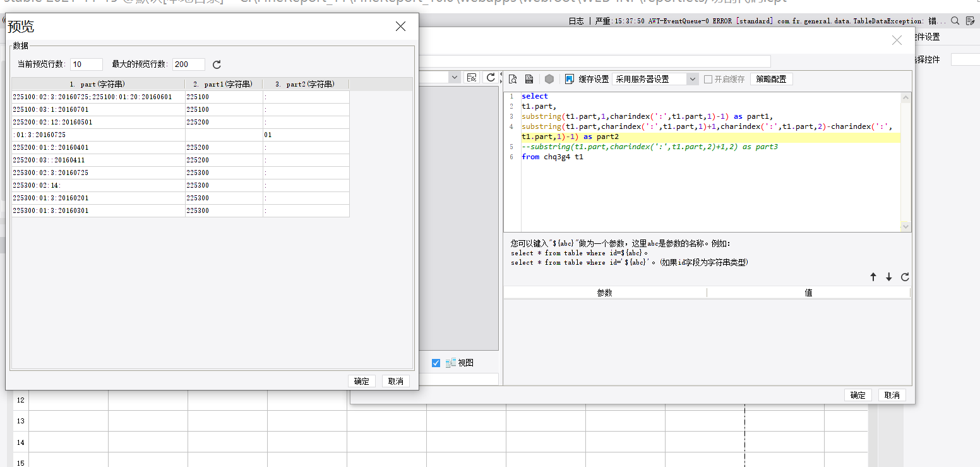
Task: Click row header 14 in spreadsheet
Action: click(x=21, y=442)
